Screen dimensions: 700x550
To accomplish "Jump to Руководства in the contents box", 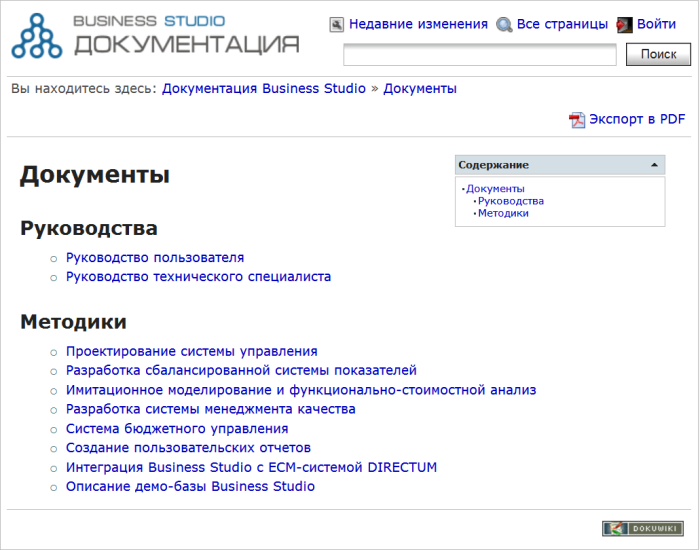I will (x=510, y=201).
